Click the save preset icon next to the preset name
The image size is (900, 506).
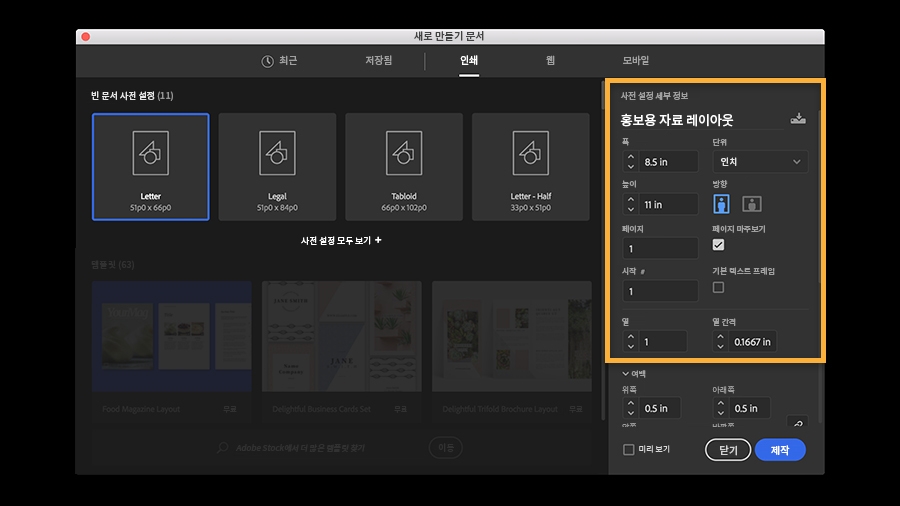click(798, 119)
